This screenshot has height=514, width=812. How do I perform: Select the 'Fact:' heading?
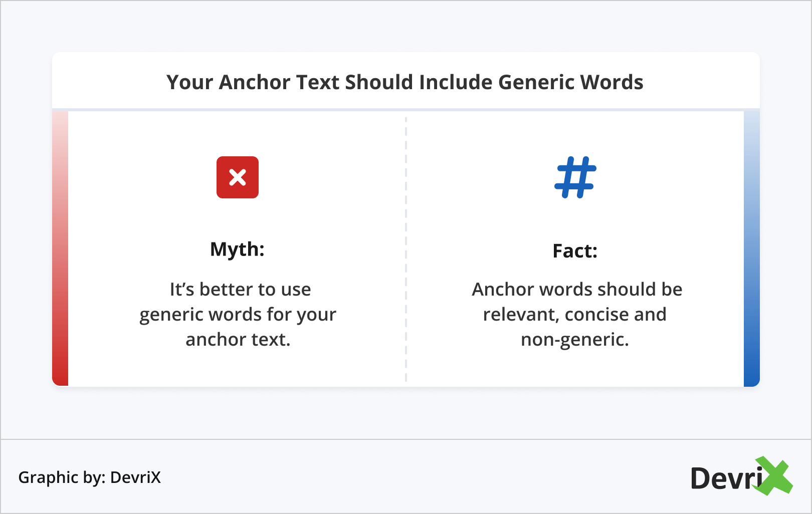(575, 251)
